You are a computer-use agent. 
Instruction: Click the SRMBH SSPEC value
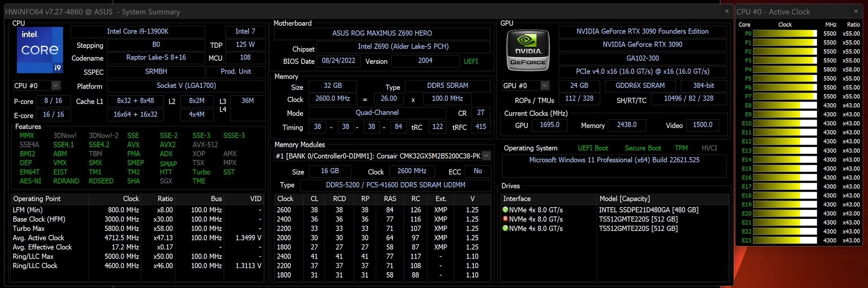(156, 72)
